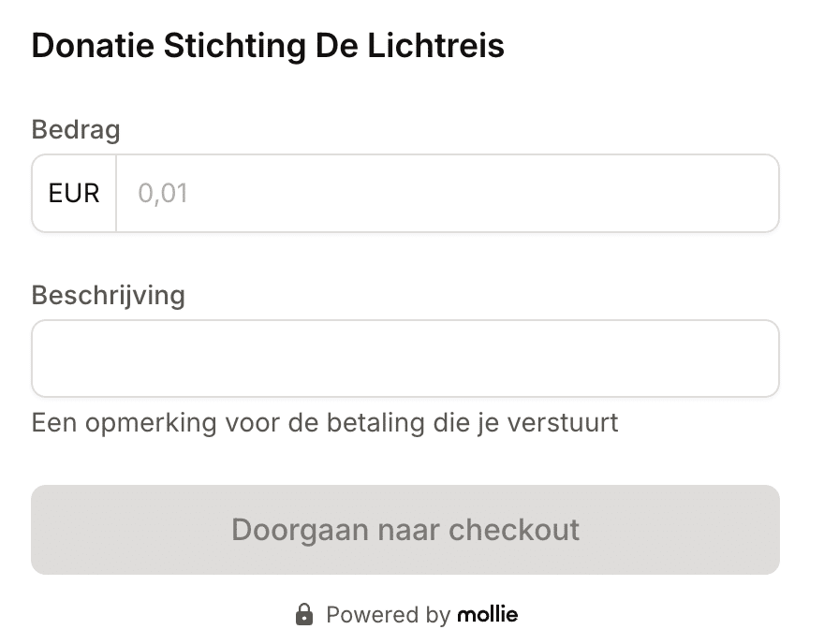
Task: Click the 0,01 placeholder in amount field
Action: (163, 194)
